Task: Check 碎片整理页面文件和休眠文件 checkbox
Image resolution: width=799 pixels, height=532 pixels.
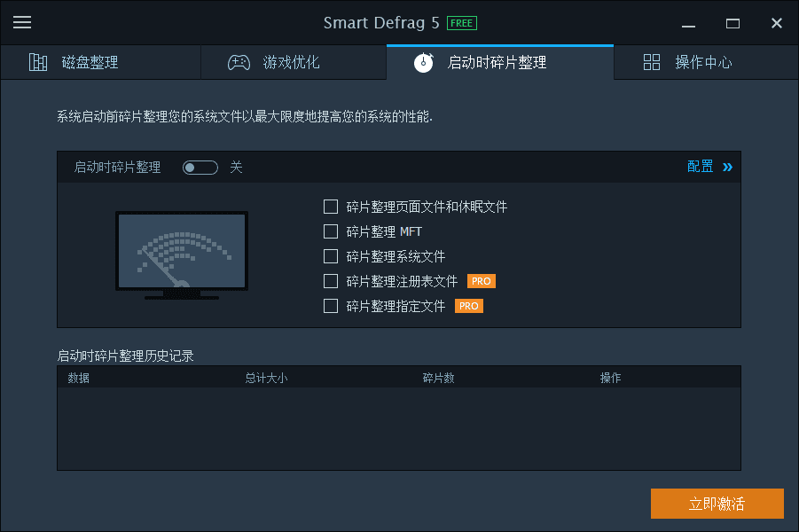Action: [331, 207]
